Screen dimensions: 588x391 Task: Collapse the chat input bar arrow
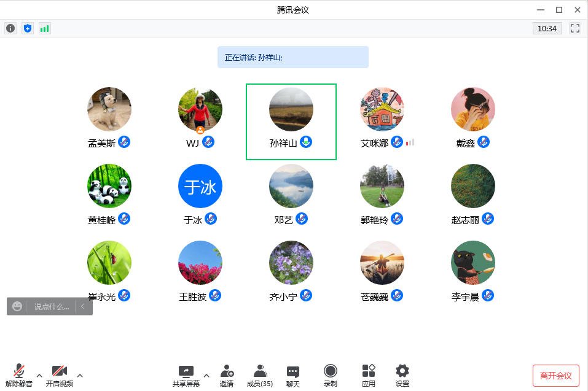(83, 306)
